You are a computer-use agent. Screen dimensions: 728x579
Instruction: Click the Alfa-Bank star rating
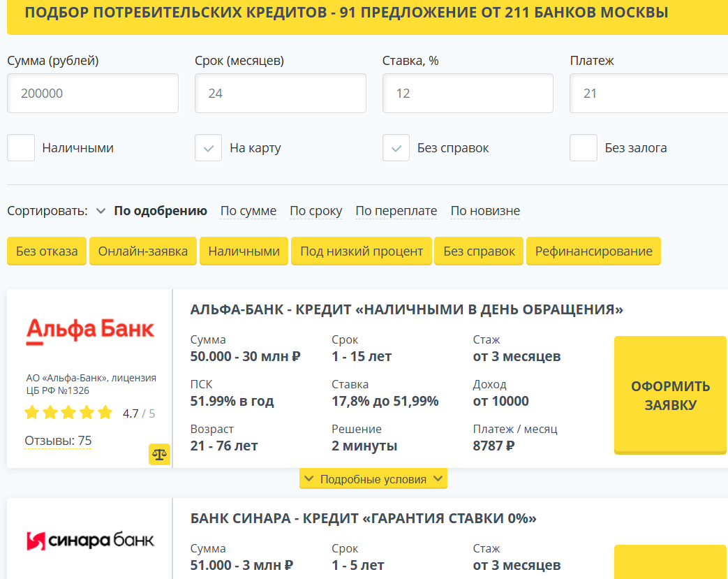(x=68, y=413)
